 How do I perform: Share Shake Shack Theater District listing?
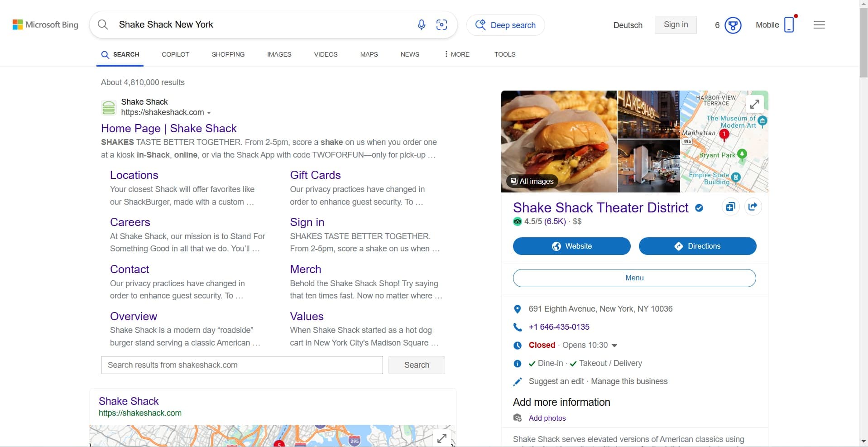[753, 207]
